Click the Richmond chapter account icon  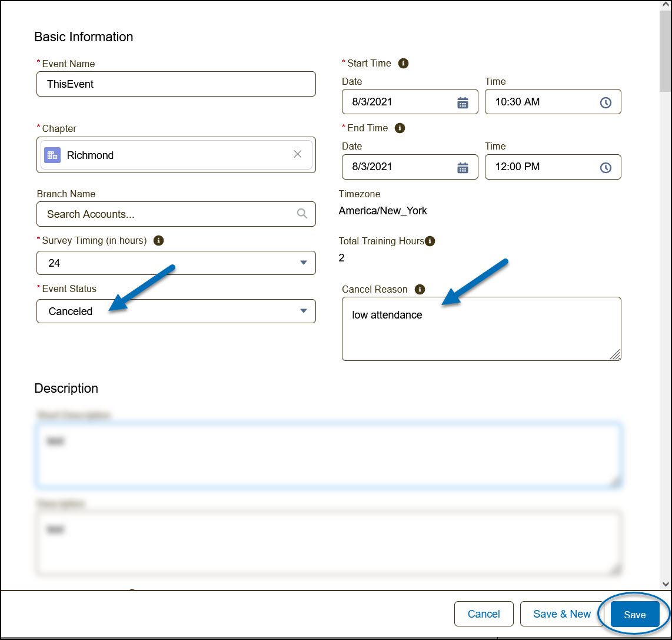tap(52, 155)
